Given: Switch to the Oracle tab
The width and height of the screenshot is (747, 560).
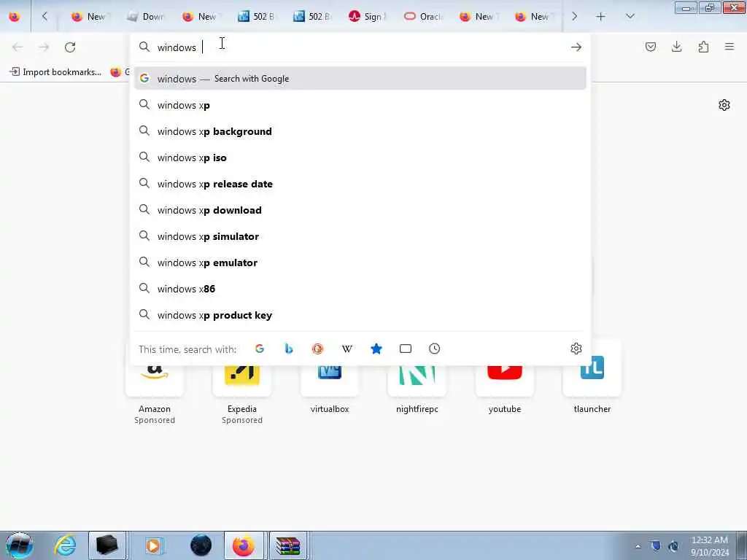Looking at the screenshot, I should [423, 17].
